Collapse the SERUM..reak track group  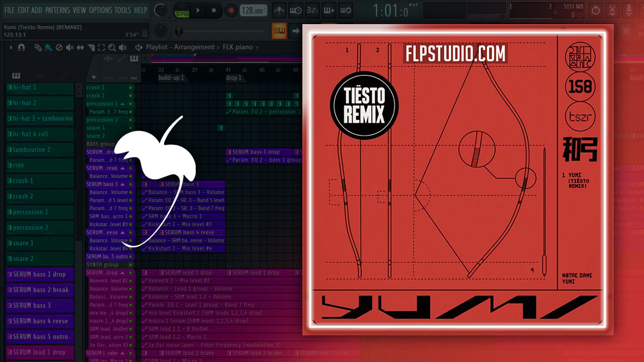click(x=123, y=168)
